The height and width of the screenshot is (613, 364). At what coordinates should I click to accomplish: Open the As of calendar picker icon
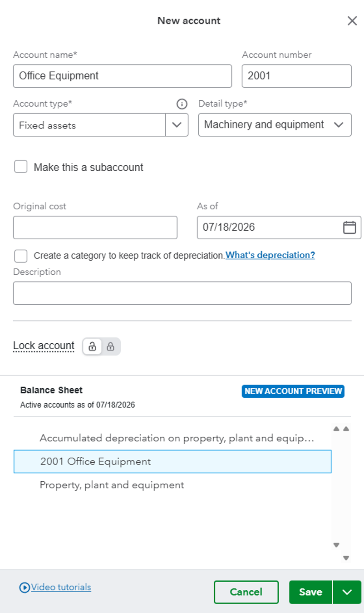(x=349, y=227)
